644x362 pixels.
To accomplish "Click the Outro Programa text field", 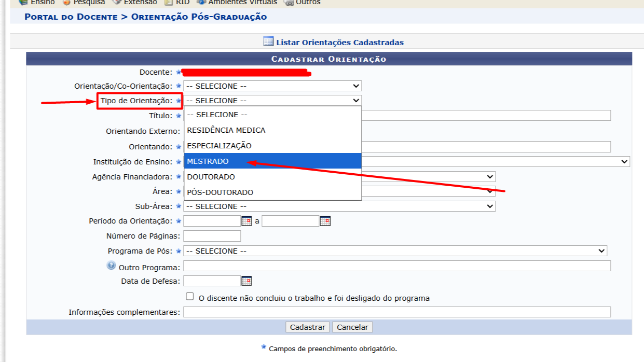I will 397,266.
